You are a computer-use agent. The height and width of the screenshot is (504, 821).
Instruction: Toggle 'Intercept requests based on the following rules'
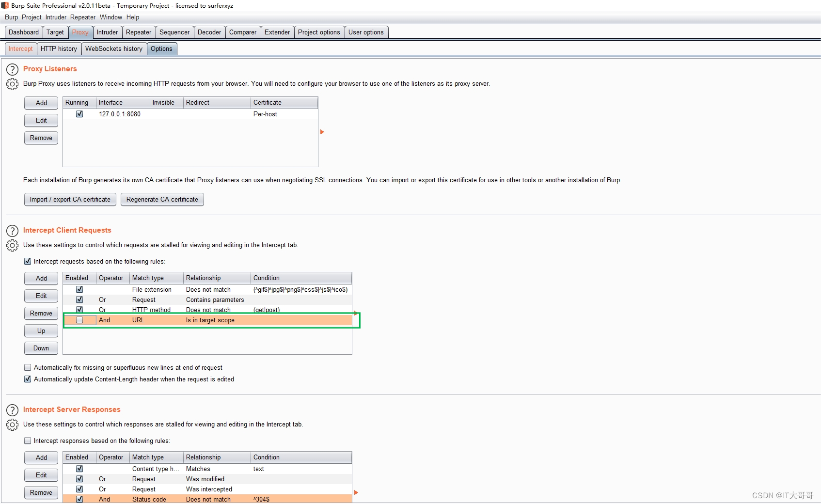(28, 261)
